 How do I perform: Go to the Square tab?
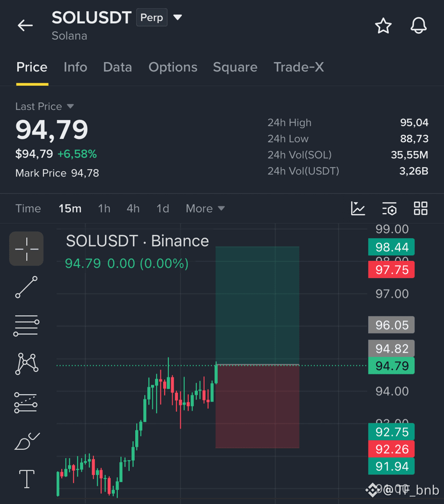pos(235,67)
